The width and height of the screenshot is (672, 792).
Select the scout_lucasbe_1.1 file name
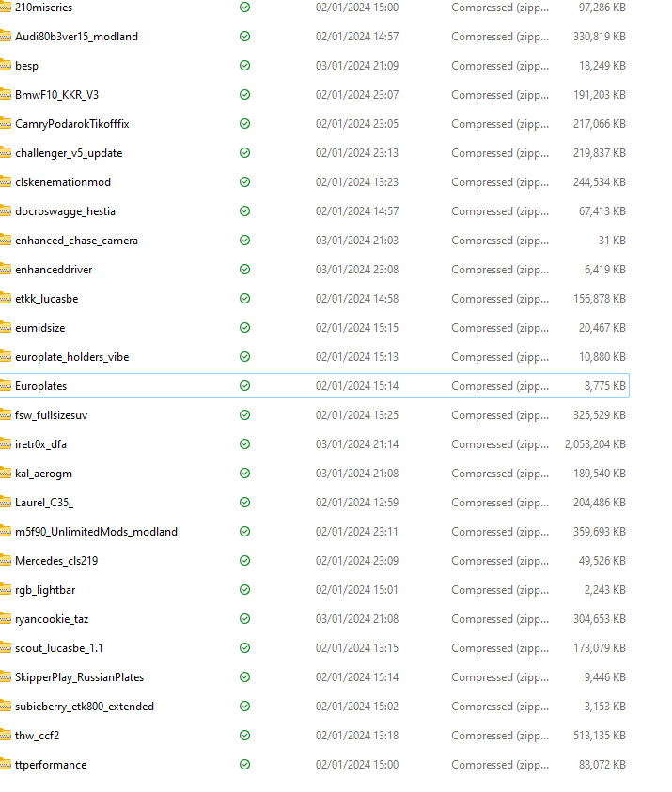point(59,648)
